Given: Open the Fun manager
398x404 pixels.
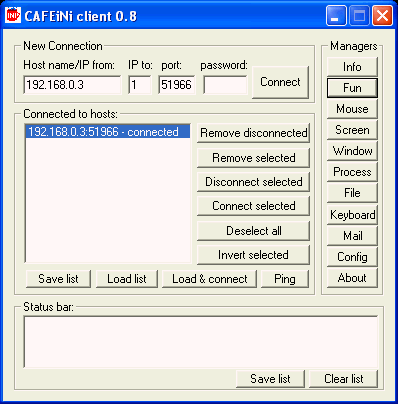Looking at the screenshot, I should pyautogui.click(x=352, y=88).
